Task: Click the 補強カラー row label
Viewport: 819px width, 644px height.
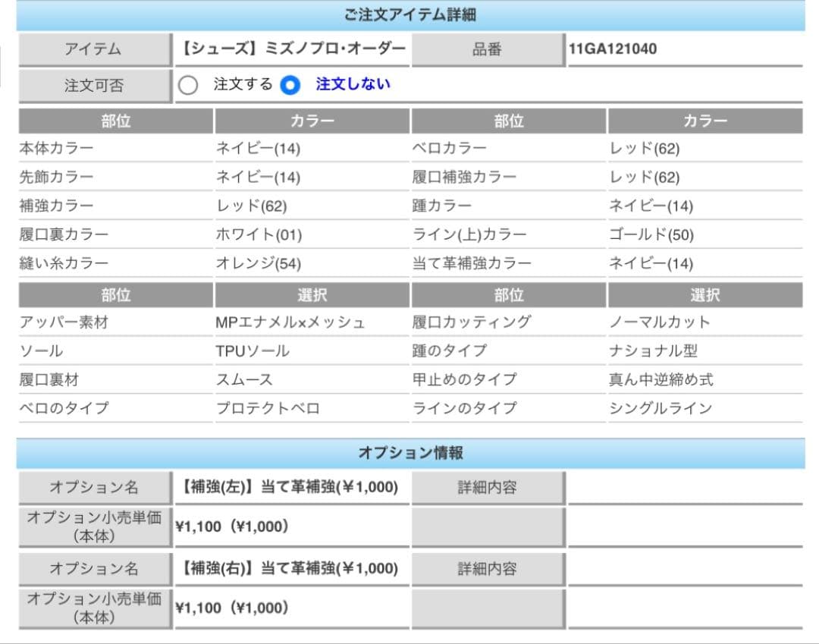Action: [x=56, y=206]
